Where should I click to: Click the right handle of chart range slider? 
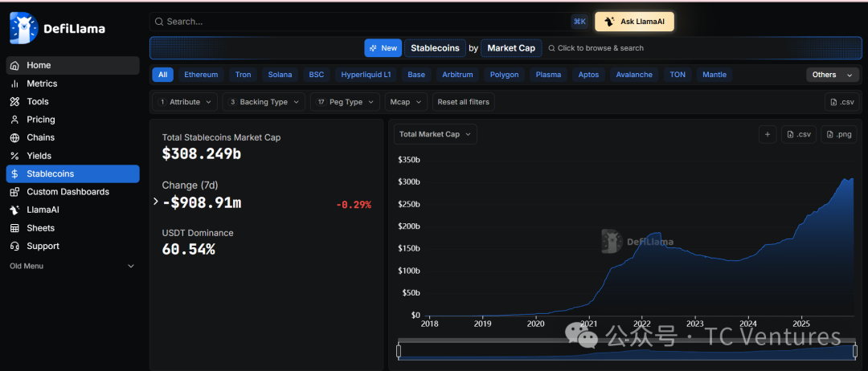click(x=855, y=351)
